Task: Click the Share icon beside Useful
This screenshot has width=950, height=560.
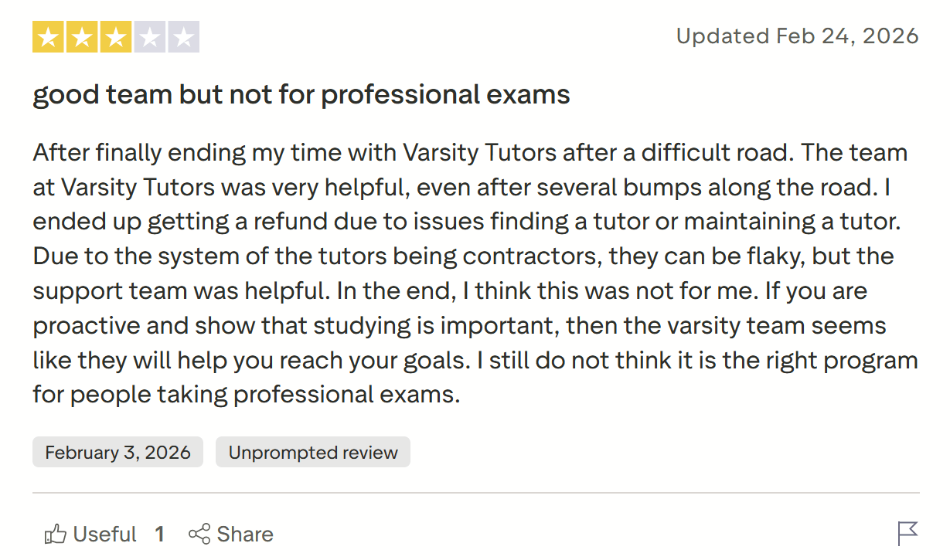Action: pyautogui.click(x=200, y=534)
